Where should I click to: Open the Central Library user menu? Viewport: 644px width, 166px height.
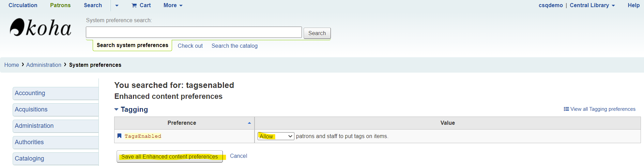pyautogui.click(x=592, y=5)
